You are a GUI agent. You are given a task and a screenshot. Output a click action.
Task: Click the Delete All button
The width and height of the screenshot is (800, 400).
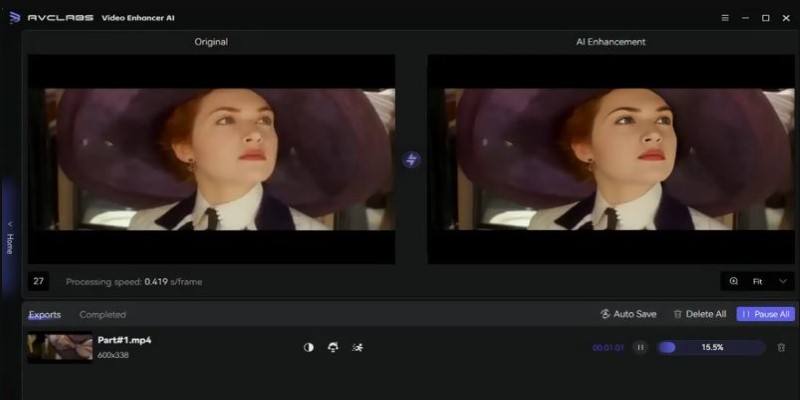699,314
